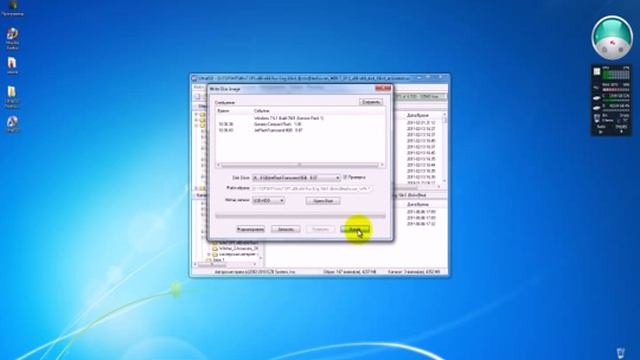
Task: Click the D: drive icon in monitor gadget
Action: (597, 108)
